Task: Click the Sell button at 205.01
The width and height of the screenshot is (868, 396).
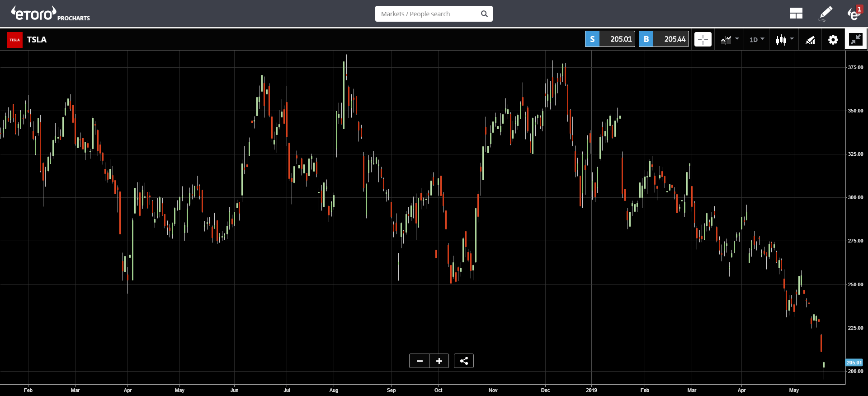Action: (x=610, y=39)
